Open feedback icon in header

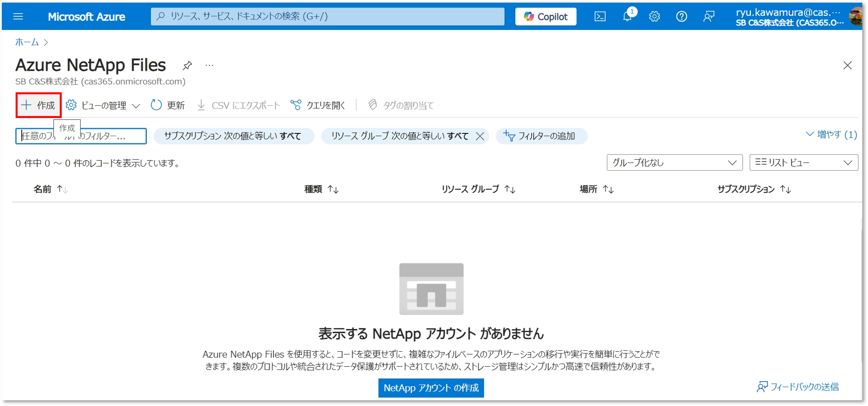(x=709, y=16)
